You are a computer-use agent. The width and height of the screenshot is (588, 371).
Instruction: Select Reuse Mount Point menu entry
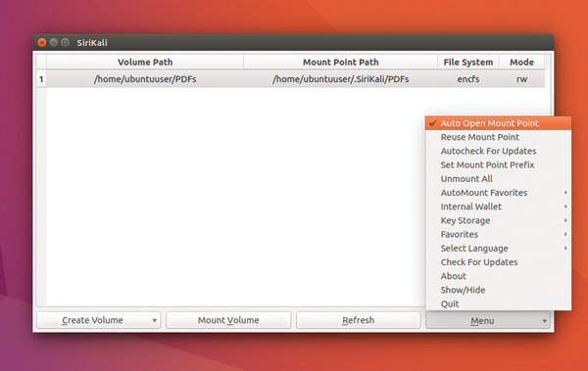click(498, 137)
